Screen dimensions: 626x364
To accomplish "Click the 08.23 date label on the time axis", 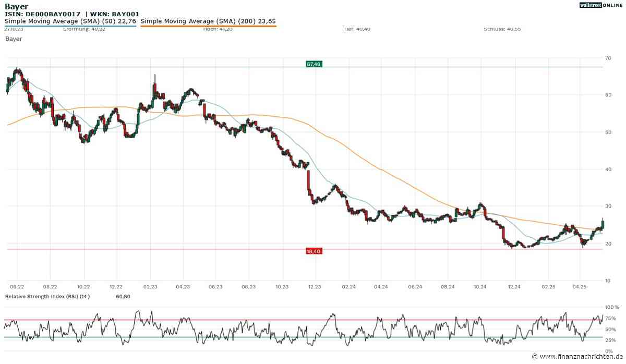I will (248, 287).
